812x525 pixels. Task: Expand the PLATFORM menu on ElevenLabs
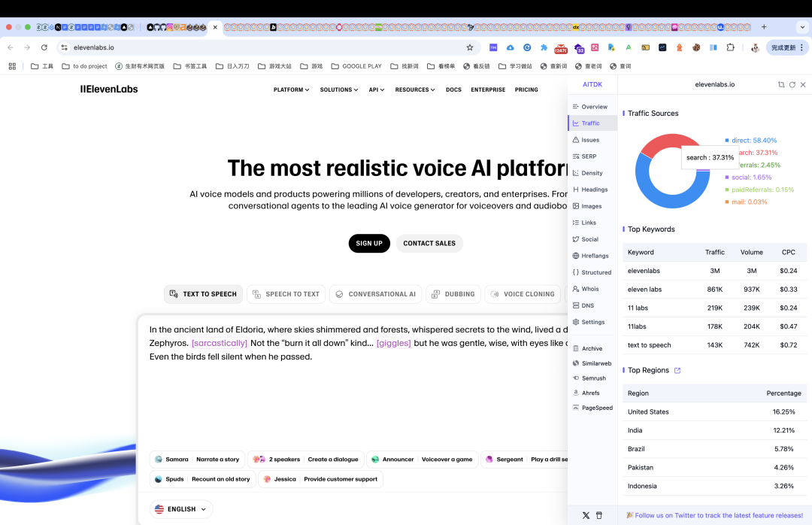click(x=292, y=90)
